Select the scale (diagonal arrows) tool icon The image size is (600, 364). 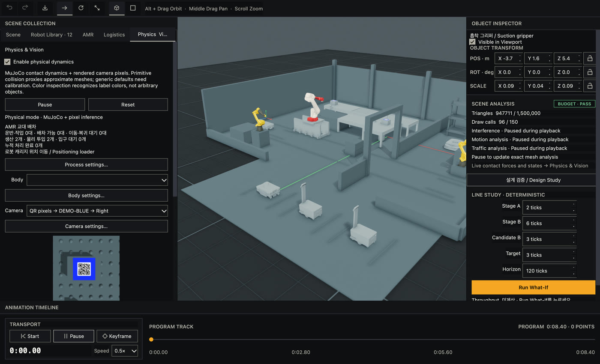point(97,8)
